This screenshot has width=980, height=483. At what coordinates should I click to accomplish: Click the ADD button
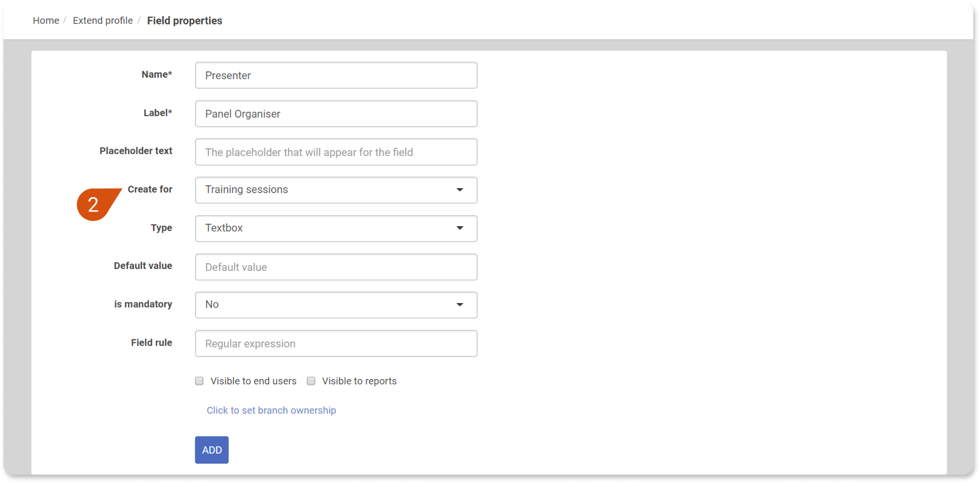point(212,450)
